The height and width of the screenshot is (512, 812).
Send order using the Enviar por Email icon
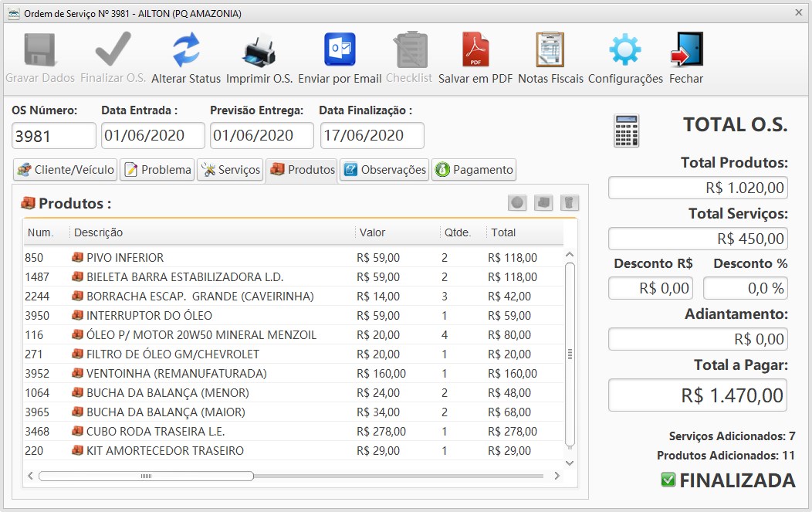tap(337, 48)
